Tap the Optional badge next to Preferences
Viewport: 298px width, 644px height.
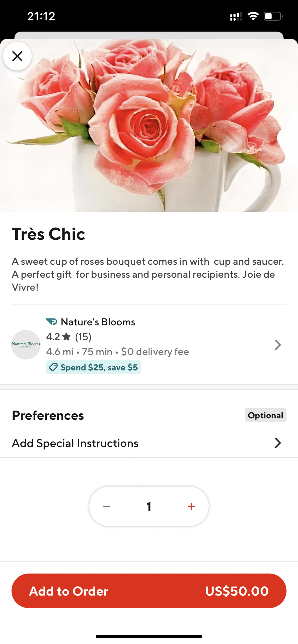click(265, 415)
